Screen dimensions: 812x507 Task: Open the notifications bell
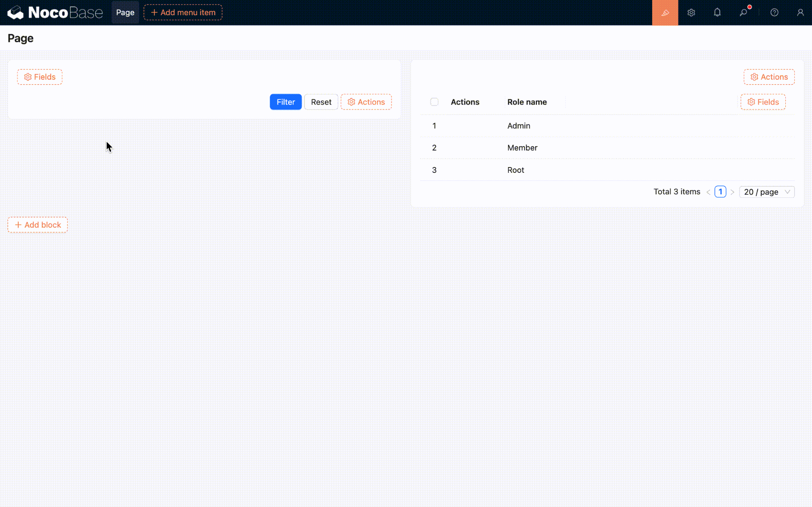tap(717, 12)
